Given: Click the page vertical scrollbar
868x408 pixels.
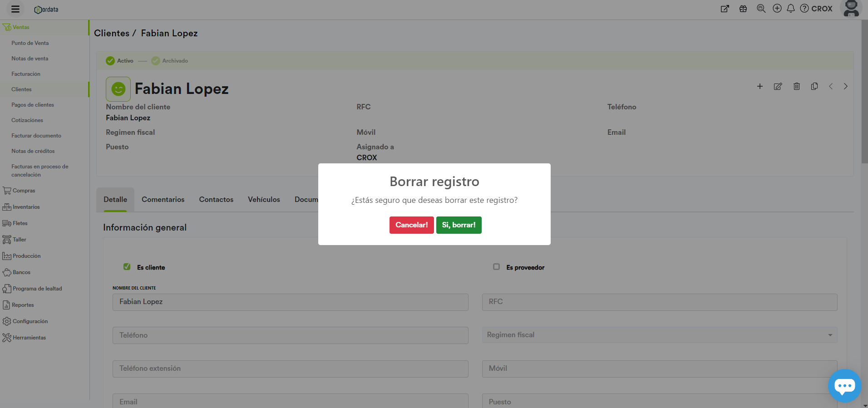Looking at the screenshot, I should pyautogui.click(x=864, y=91).
